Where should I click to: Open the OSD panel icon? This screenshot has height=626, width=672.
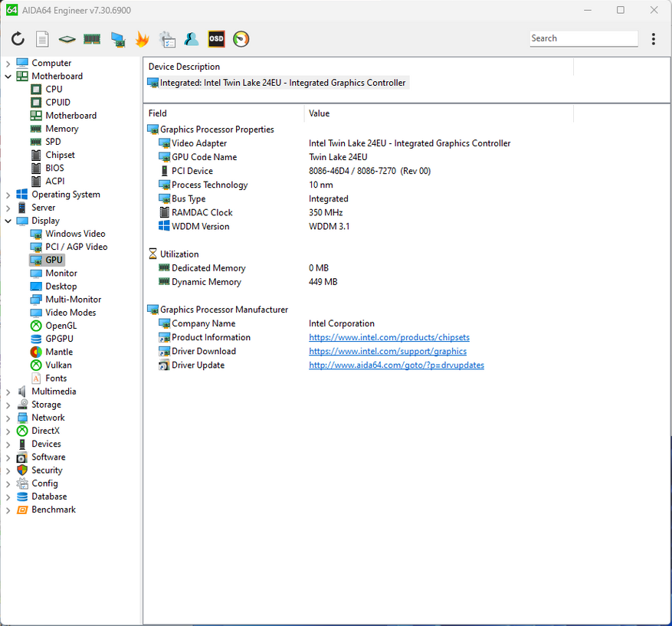pyautogui.click(x=216, y=39)
